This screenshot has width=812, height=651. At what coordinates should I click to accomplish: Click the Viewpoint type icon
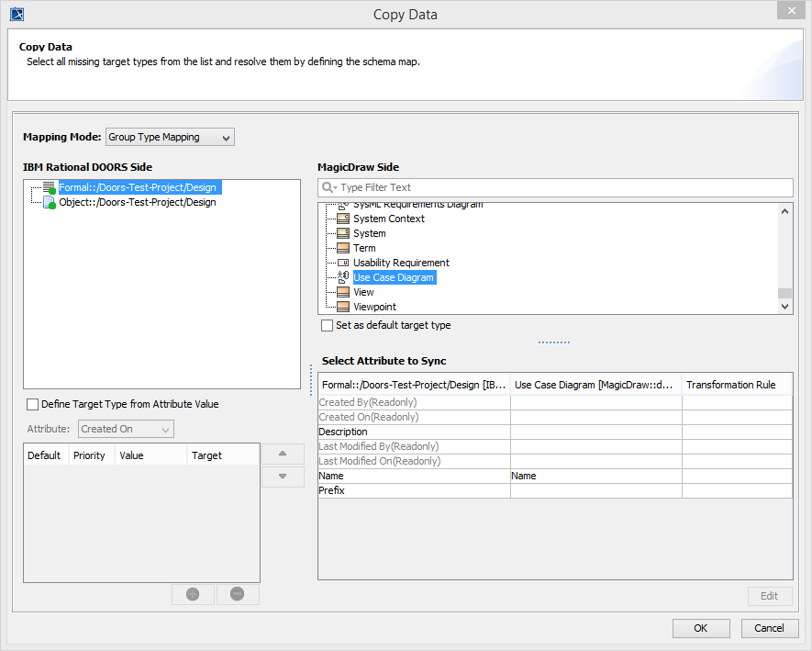343,307
